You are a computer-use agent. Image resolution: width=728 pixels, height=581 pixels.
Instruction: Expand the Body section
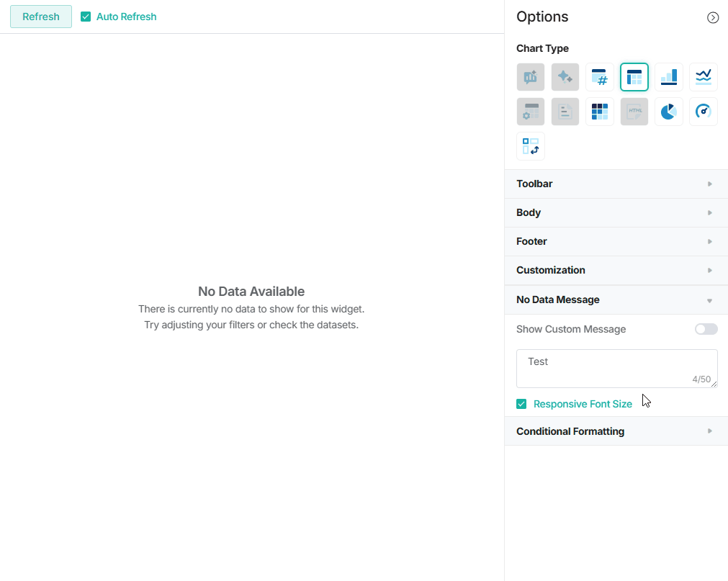[x=616, y=213]
